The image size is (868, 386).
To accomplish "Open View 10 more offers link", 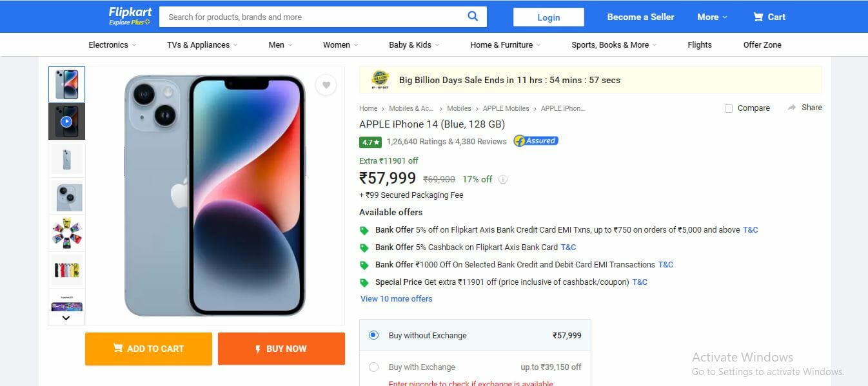I will pos(397,298).
